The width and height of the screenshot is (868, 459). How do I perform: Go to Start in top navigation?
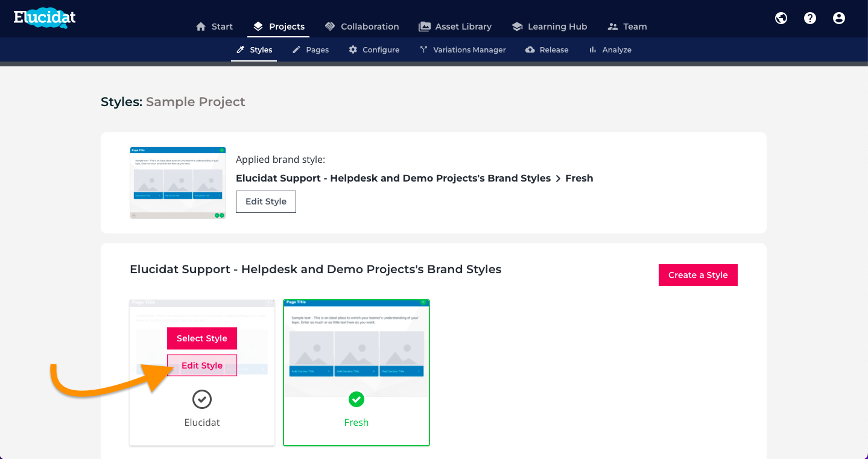point(214,27)
